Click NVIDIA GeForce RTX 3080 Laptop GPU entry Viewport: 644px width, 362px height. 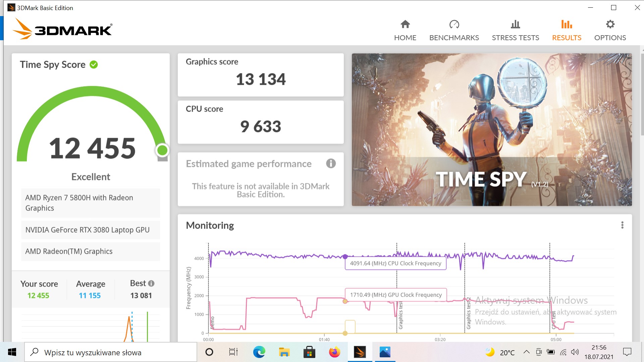tap(91, 230)
